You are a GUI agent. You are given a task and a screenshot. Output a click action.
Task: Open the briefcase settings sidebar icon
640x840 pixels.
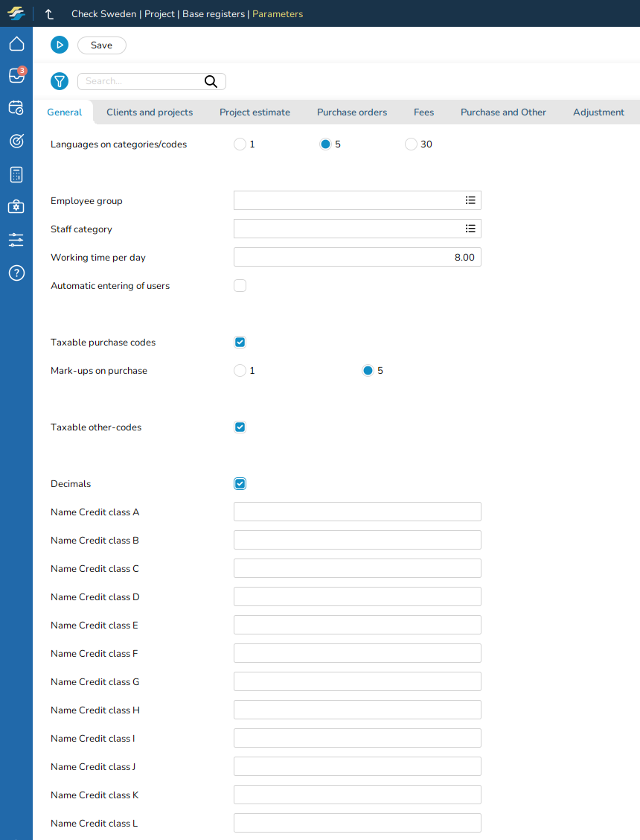pyautogui.click(x=16, y=207)
